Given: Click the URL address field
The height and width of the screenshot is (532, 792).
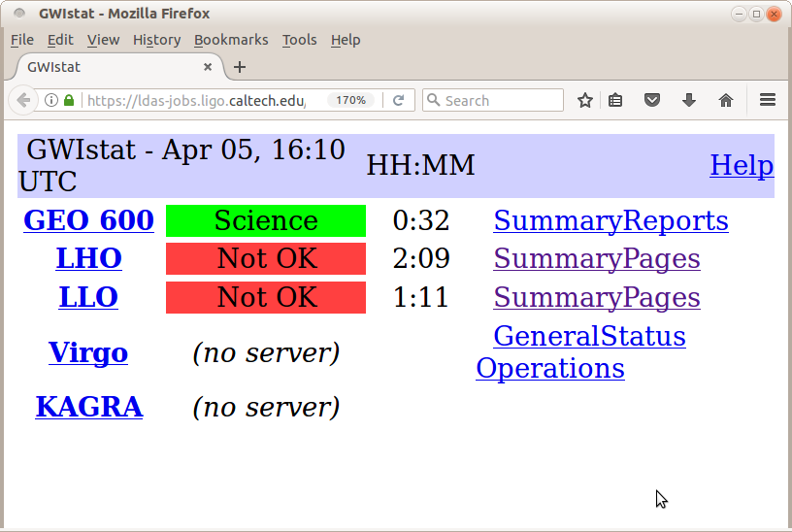Looking at the screenshot, I should pyautogui.click(x=196, y=100).
